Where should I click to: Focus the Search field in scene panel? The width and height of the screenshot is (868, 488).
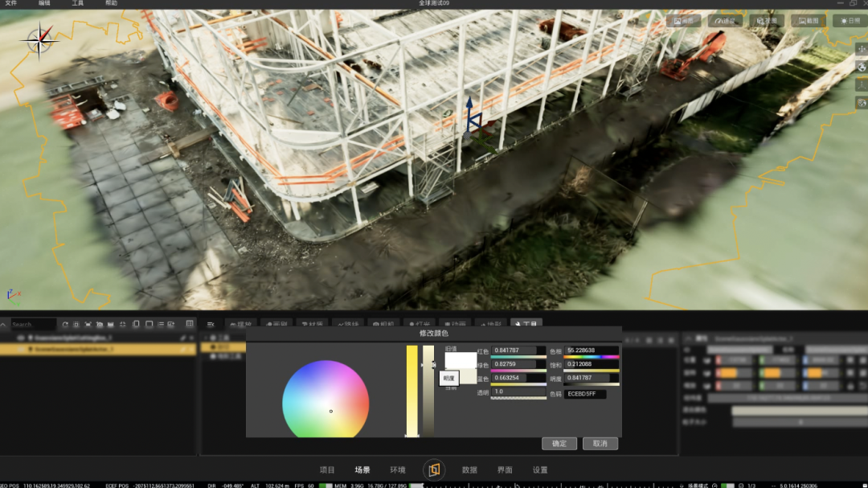point(33,325)
